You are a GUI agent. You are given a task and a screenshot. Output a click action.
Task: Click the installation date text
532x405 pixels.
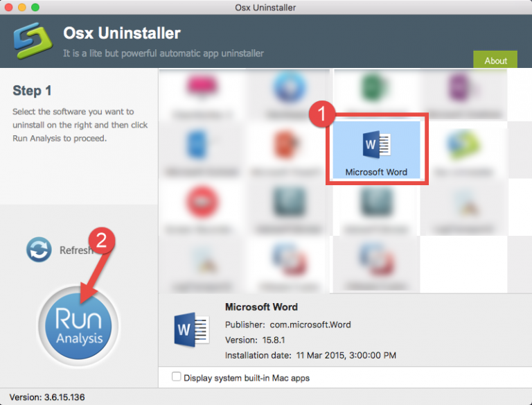pyautogui.click(x=310, y=355)
